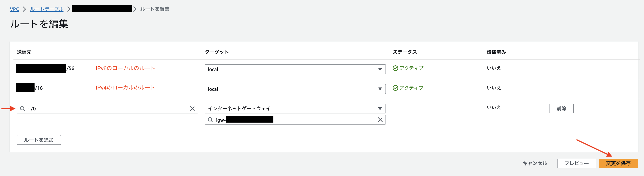Focus the igw- gateway input field
Screen dimensions: 644x176
click(x=295, y=120)
